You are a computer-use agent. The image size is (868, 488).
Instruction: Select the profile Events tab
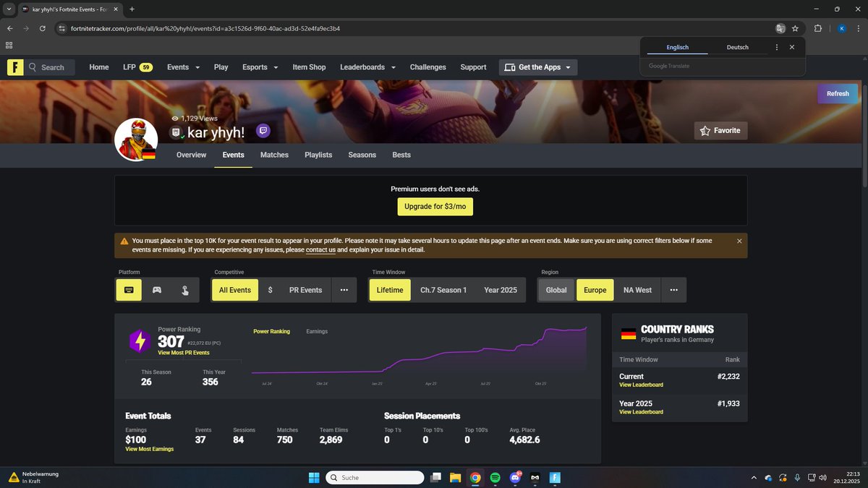coord(233,155)
